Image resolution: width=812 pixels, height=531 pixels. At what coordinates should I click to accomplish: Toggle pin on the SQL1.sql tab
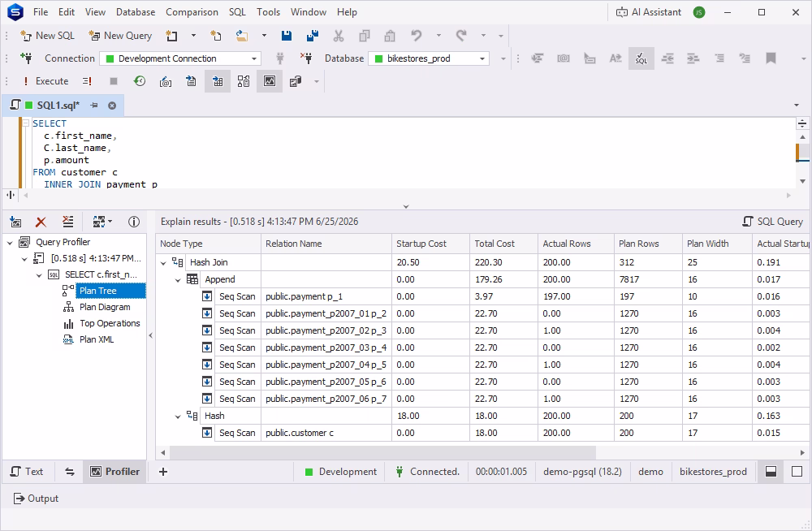[x=93, y=106]
